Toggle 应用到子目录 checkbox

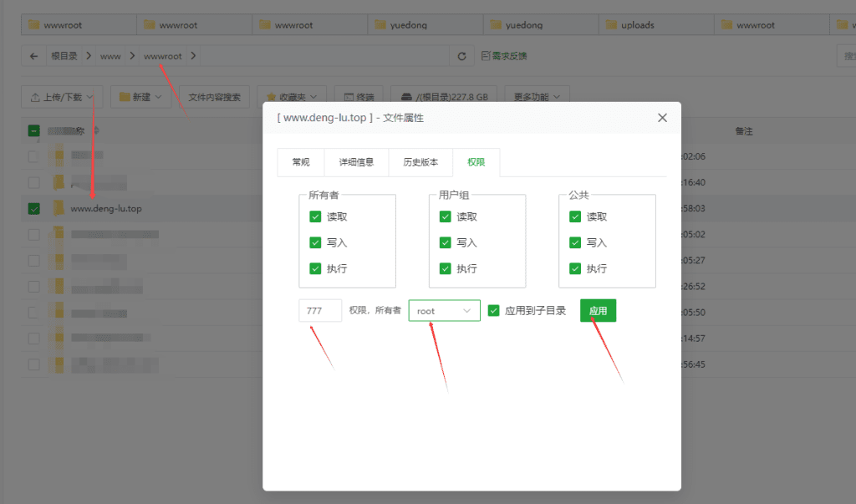coord(493,311)
